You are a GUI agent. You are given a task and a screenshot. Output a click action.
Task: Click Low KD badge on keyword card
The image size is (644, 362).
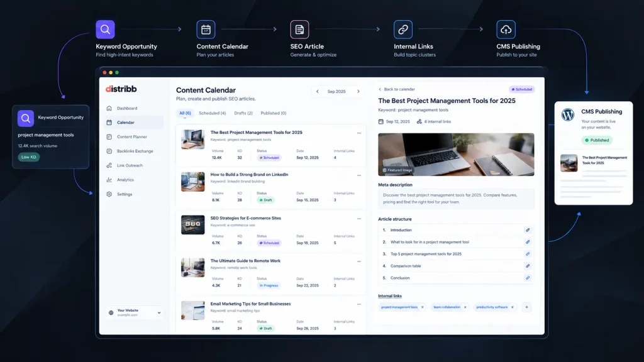pos(29,157)
